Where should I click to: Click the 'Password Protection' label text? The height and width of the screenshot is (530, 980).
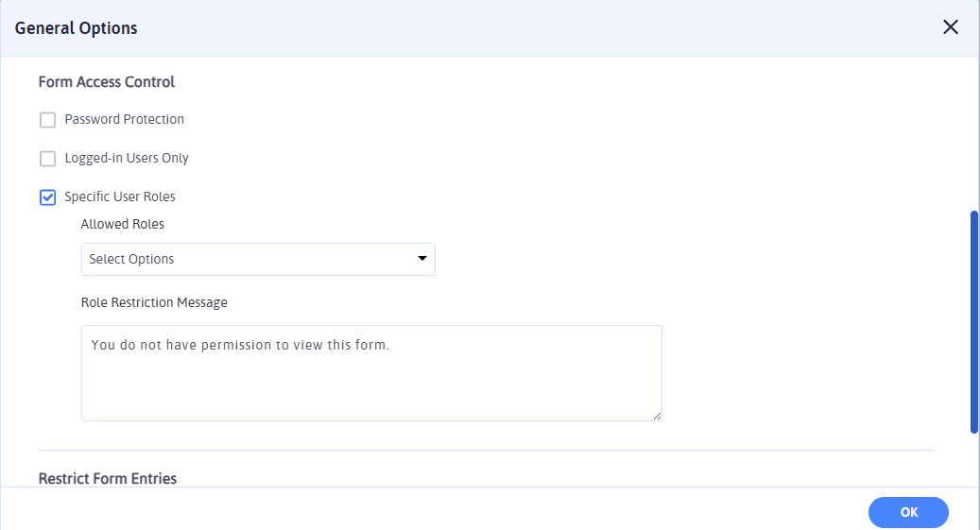pyautogui.click(x=124, y=120)
